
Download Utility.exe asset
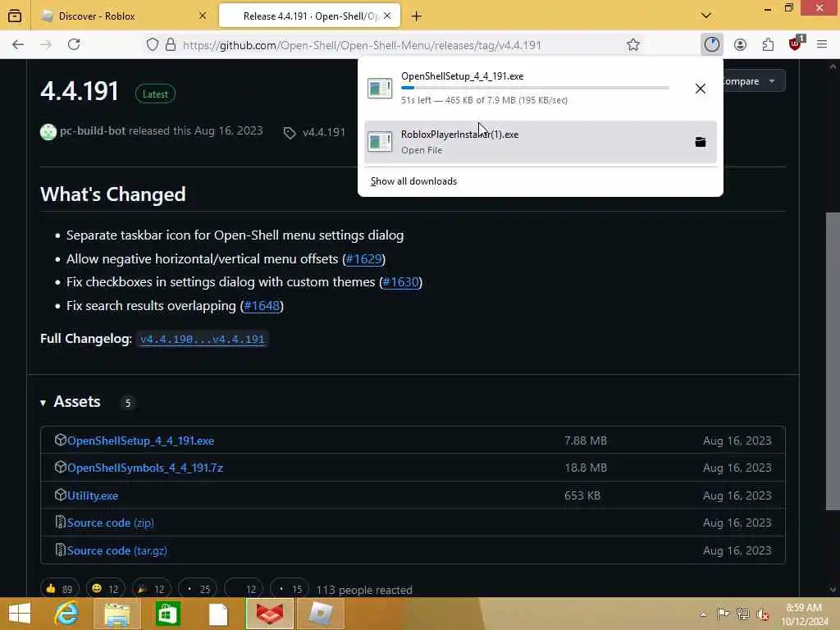click(x=93, y=495)
